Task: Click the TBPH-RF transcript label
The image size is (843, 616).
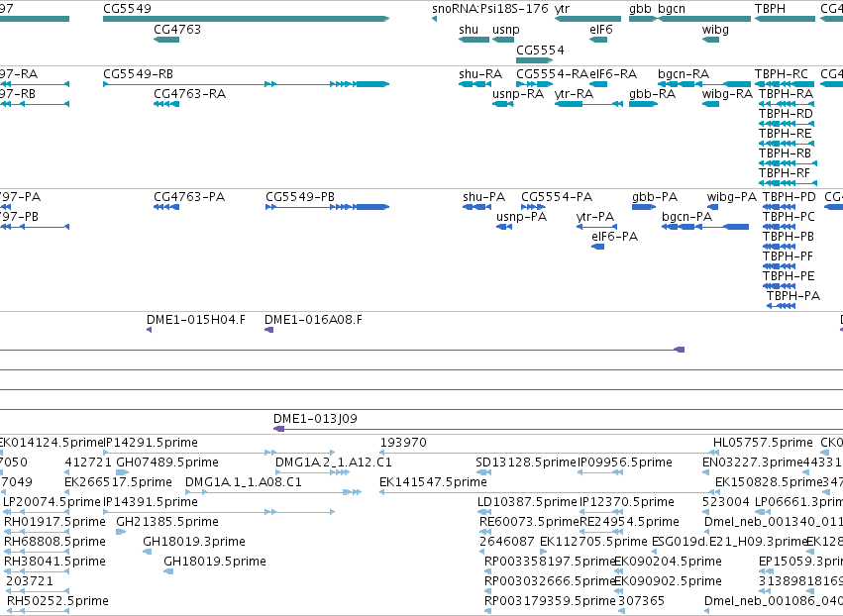Action: point(784,173)
